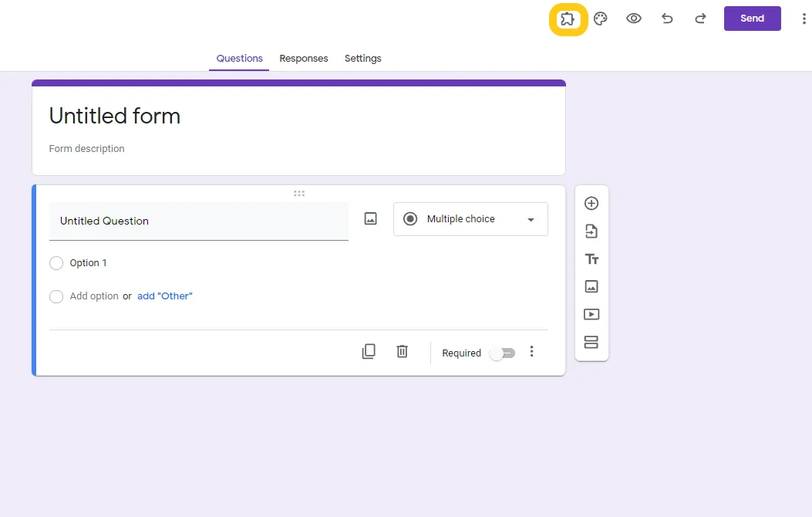Viewport: 812px width, 517px height.
Task: Click the add "Other" link
Action: point(164,296)
